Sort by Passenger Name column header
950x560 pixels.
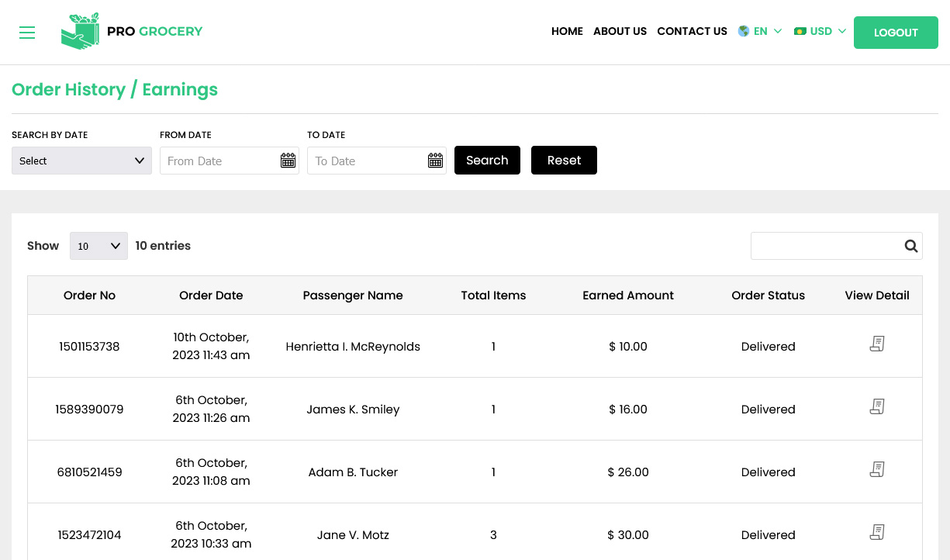click(x=353, y=296)
